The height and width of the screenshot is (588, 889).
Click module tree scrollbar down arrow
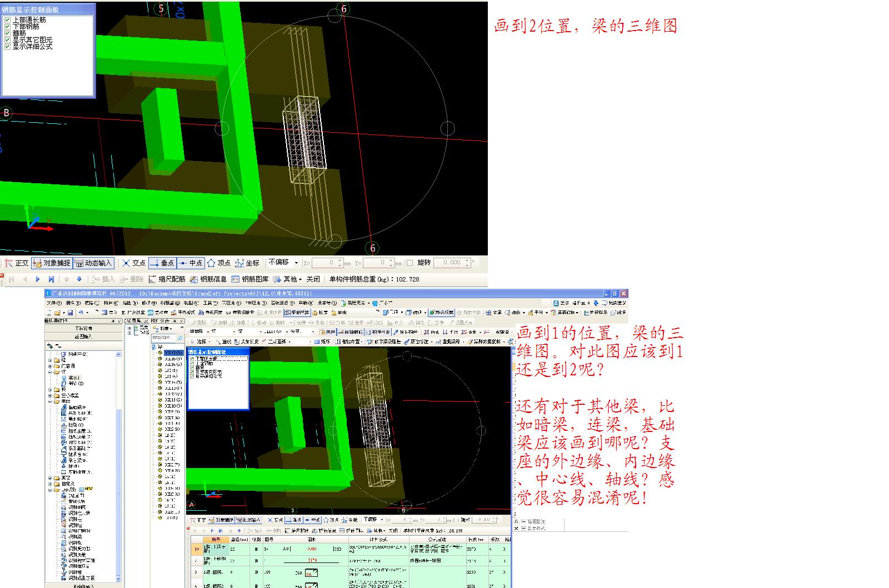pos(118,579)
